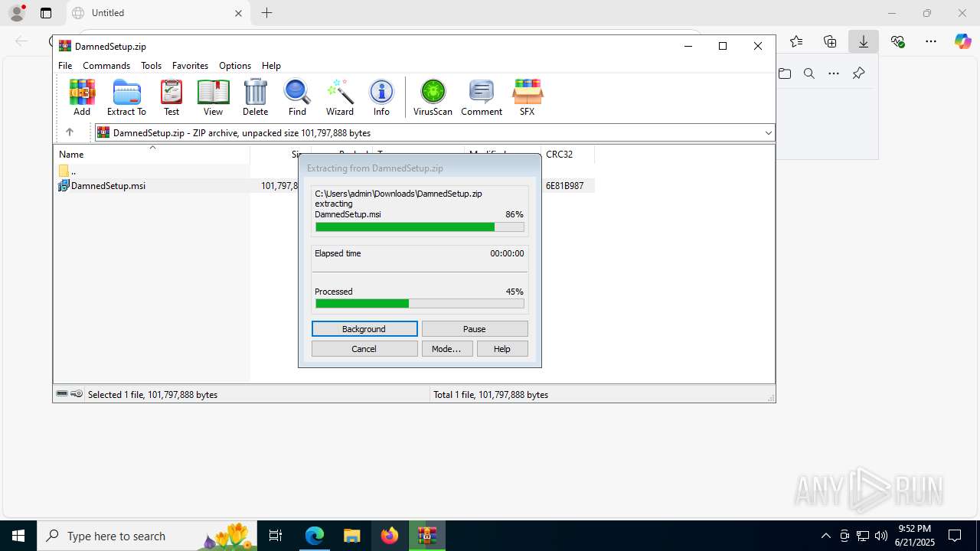Search downloads magnifier icon

coord(809,73)
